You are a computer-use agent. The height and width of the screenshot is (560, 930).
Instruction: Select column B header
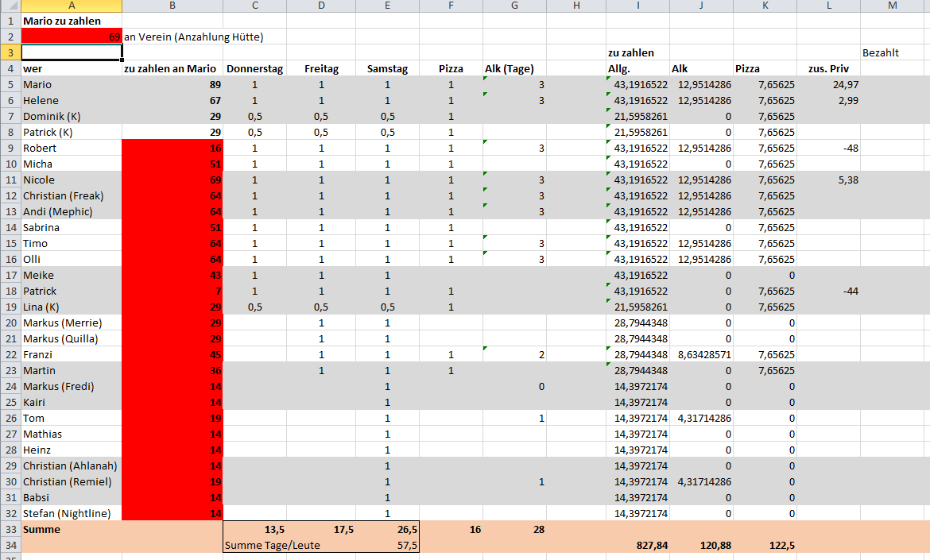pyautogui.click(x=172, y=6)
